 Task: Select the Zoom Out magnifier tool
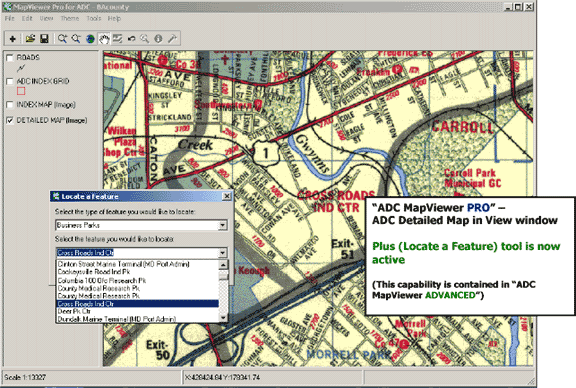[x=76, y=38]
